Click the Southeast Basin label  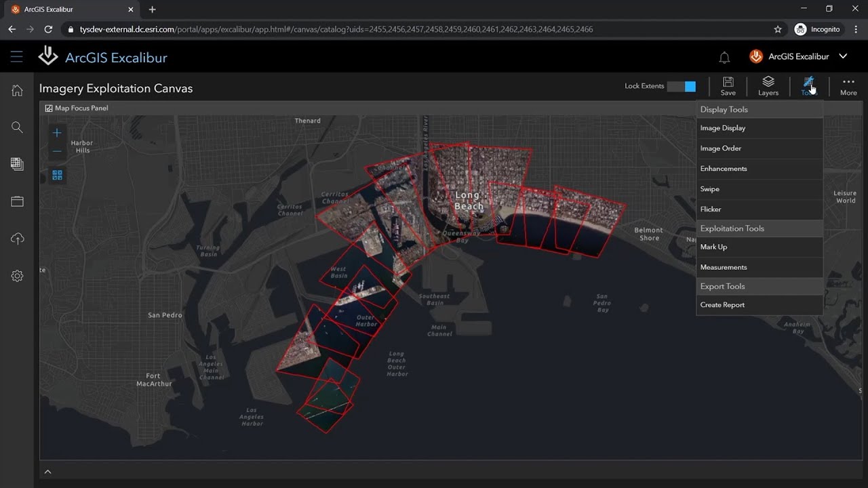coord(434,300)
